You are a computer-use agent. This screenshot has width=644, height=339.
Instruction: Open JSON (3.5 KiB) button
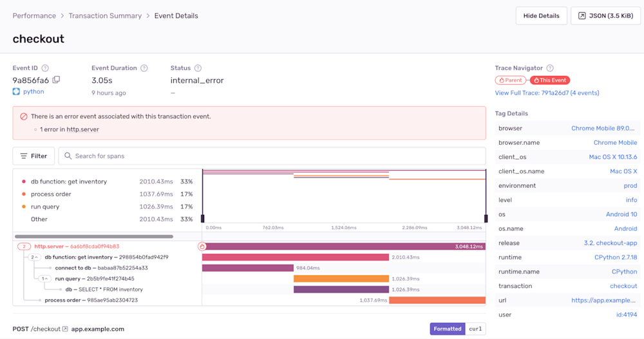[x=606, y=15]
